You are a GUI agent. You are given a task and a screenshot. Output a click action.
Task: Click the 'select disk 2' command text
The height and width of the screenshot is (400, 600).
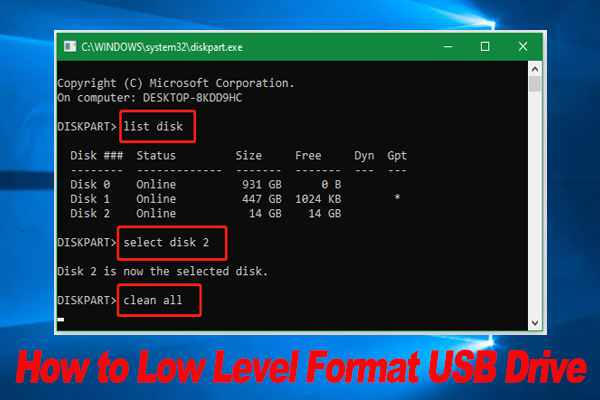166,242
